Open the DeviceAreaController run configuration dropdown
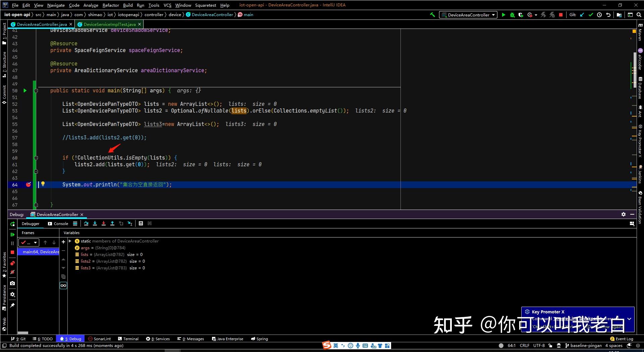This screenshot has width=644, height=352. coord(468,15)
